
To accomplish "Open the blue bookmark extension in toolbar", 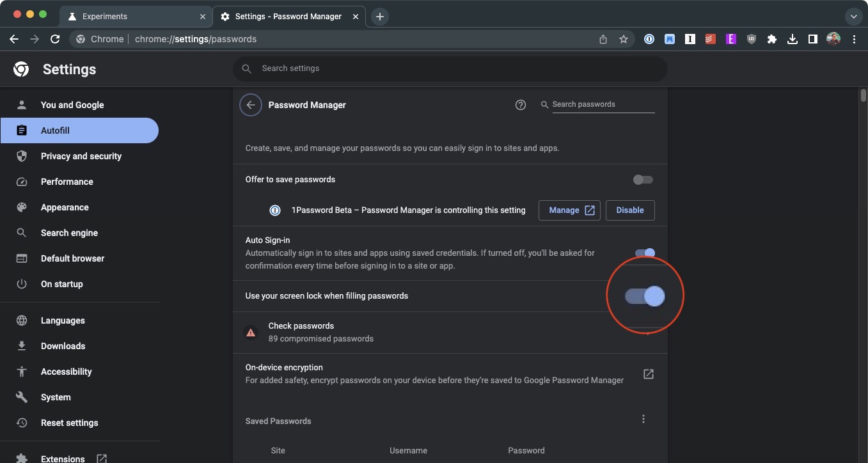I will (x=670, y=39).
